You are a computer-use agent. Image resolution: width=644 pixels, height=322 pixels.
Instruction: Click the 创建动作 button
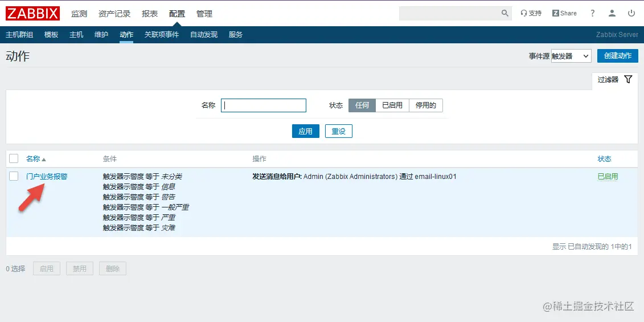point(618,56)
